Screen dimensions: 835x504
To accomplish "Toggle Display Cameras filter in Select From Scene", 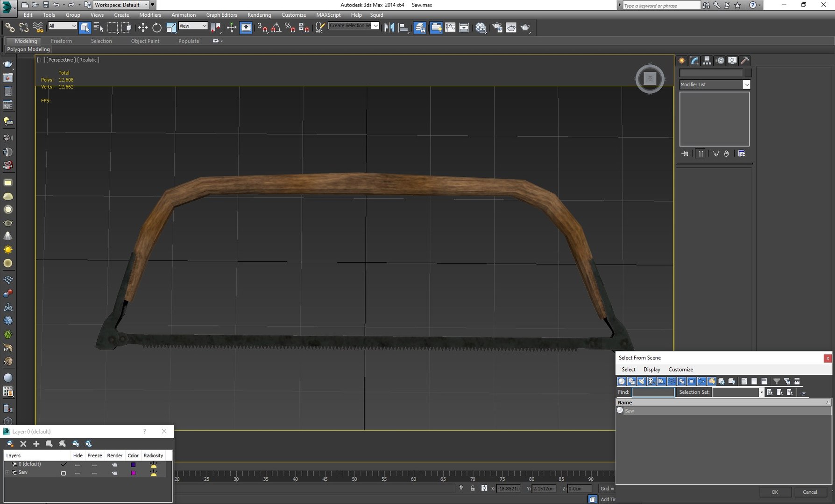I will coord(651,381).
